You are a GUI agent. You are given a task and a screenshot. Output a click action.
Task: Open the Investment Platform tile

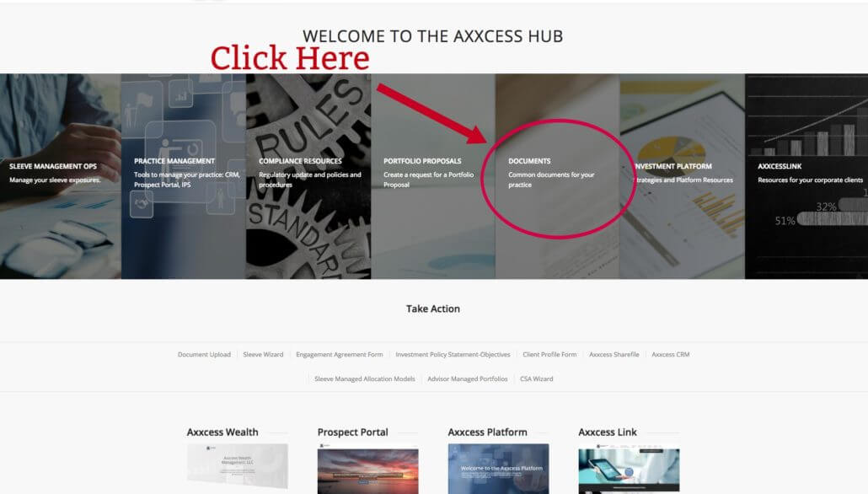(682, 176)
